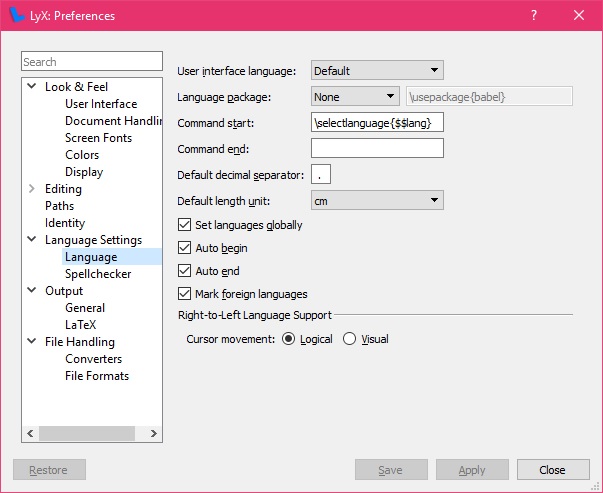Screen dimensions: 603x493
Task: Disable Mark foreign languages checkbox
Action: [185, 294]
